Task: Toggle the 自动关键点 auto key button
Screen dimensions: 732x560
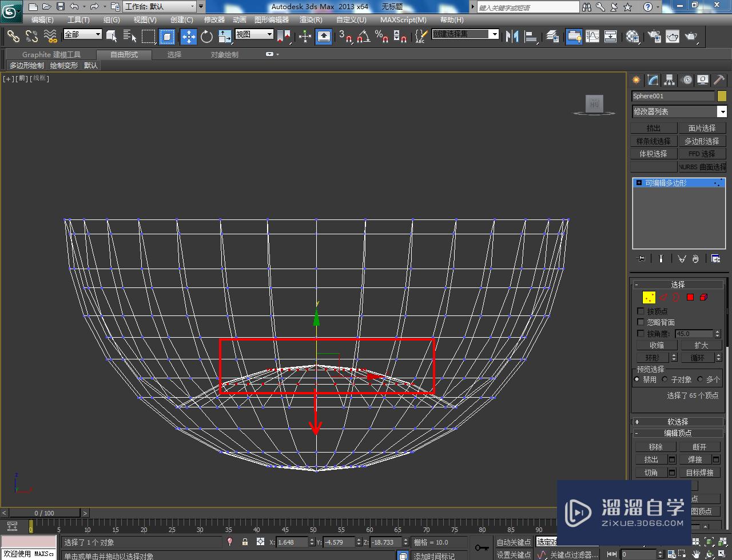Action: coord(514,542)
